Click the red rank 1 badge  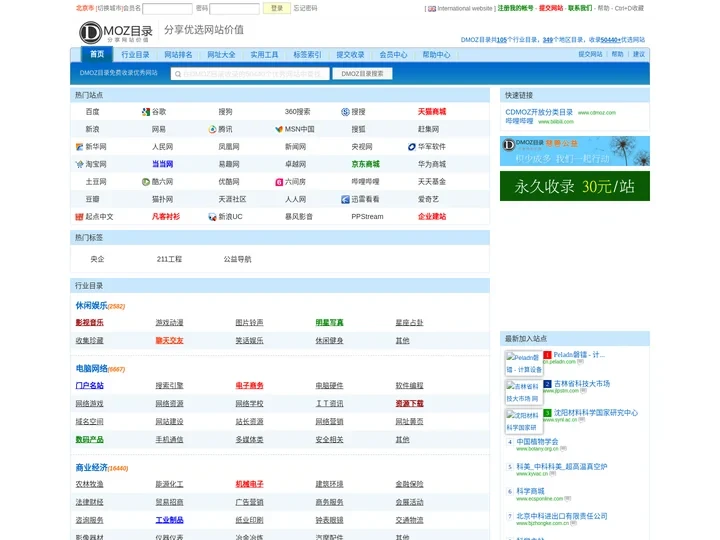pyautogui.click(x=547, y=355)
